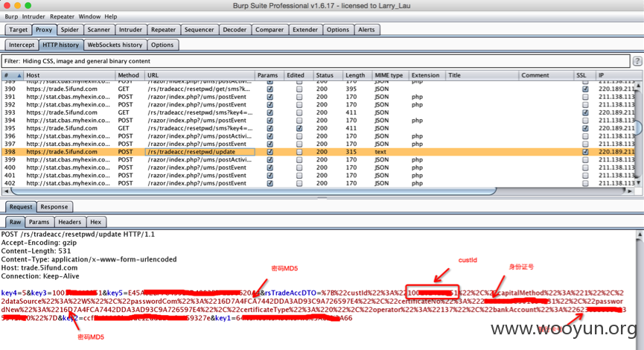Toggle SSL checkbox in row 390
This screenshot has width=644, height=350.
[x=585, y=89]
